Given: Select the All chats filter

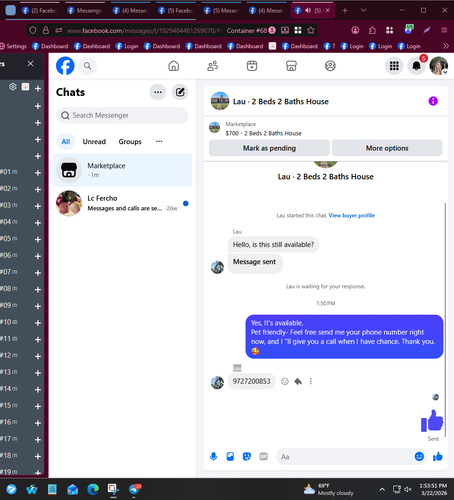Looking at the screenshot, I should tap(66, 142).
